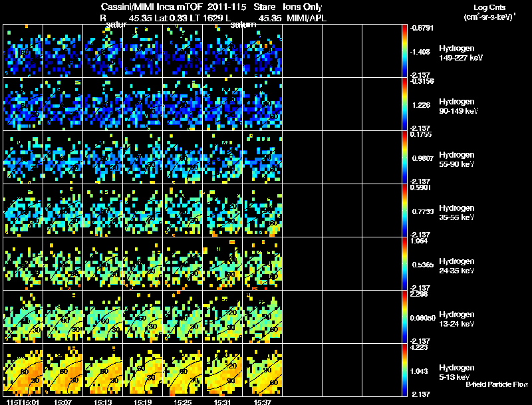The height and width of the screenshot is (405, 532).
Task: Pick the 55-90 keV panel at 15:25
Action: click(x=182, y=158)
